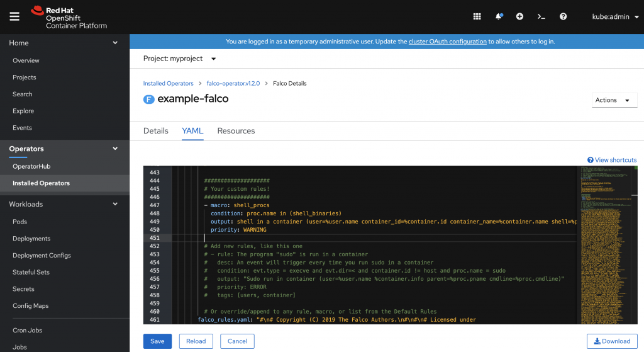
Task: Open the command line terminal icon
Action: [x=541, y=16]
